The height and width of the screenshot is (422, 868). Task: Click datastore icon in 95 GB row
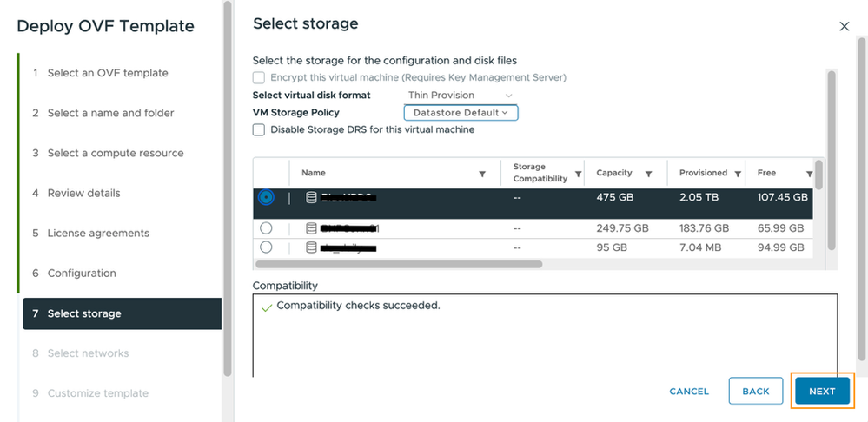[311, 247]
